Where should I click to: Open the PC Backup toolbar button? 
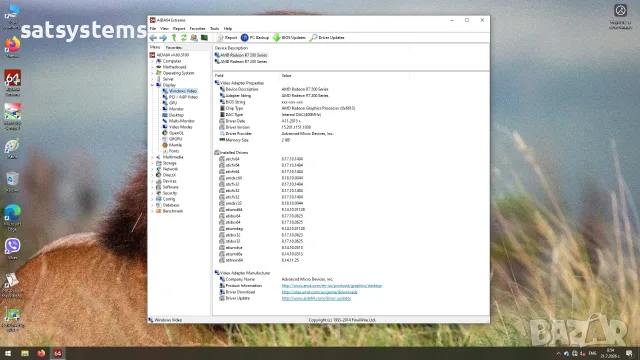[255, 38]
